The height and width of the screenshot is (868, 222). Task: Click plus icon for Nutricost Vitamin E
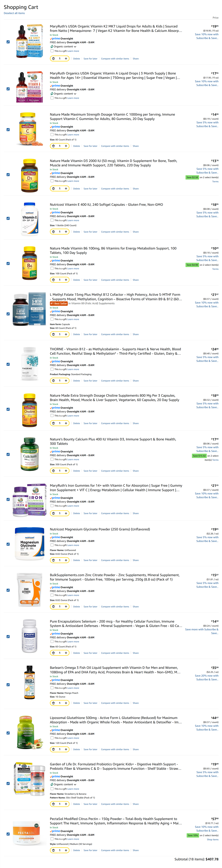[66, 232]
